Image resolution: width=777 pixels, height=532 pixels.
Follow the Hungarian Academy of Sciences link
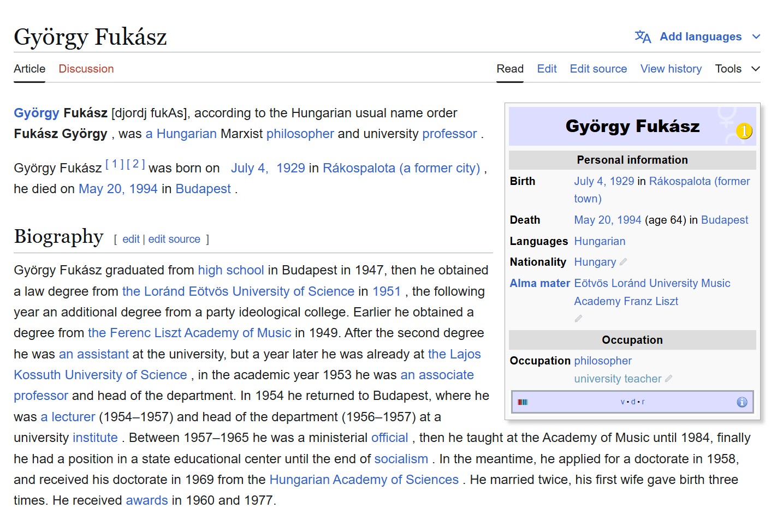(x=364, y=480)
